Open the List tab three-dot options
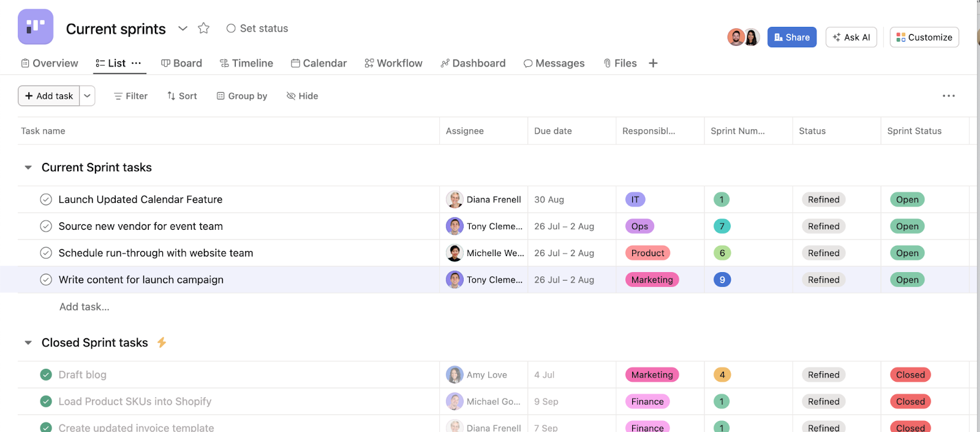The width and height of the screenshot is (980, 432). (x=136, y=63)
